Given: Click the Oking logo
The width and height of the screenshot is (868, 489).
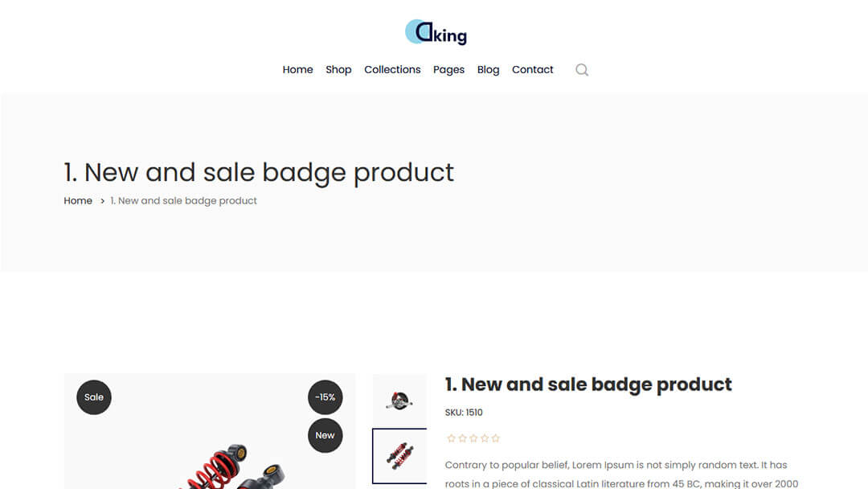Looking at the screenshot, I should [x=436, y=32].
